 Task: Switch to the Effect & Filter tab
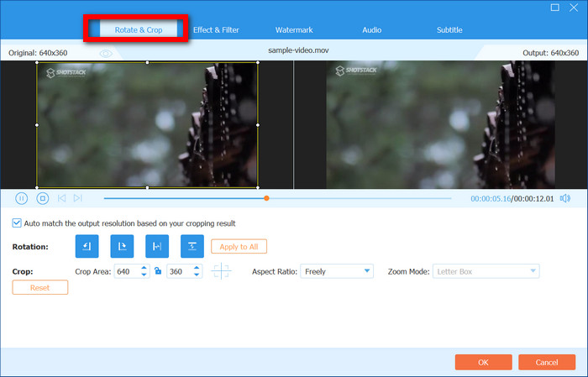tap(216, 29)
